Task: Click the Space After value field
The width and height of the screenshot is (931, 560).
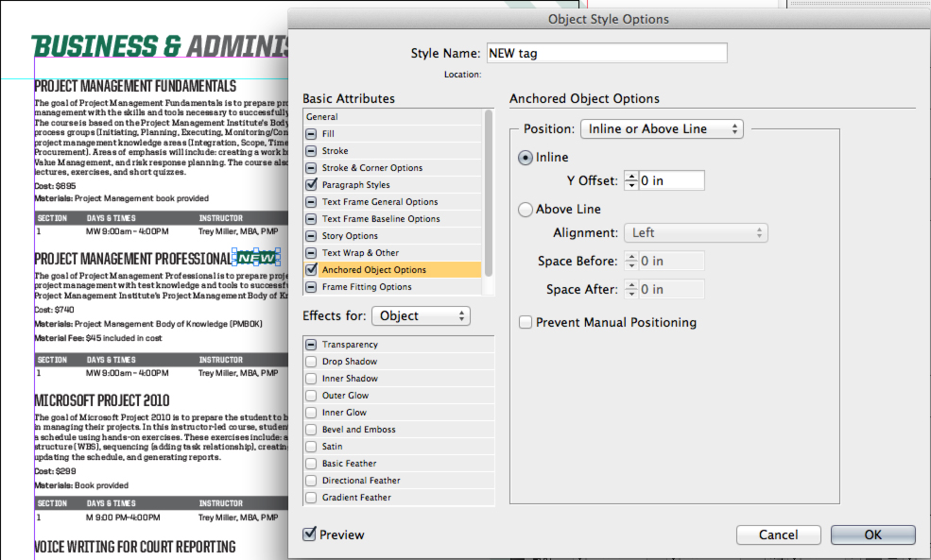Action: pos(671,289)
